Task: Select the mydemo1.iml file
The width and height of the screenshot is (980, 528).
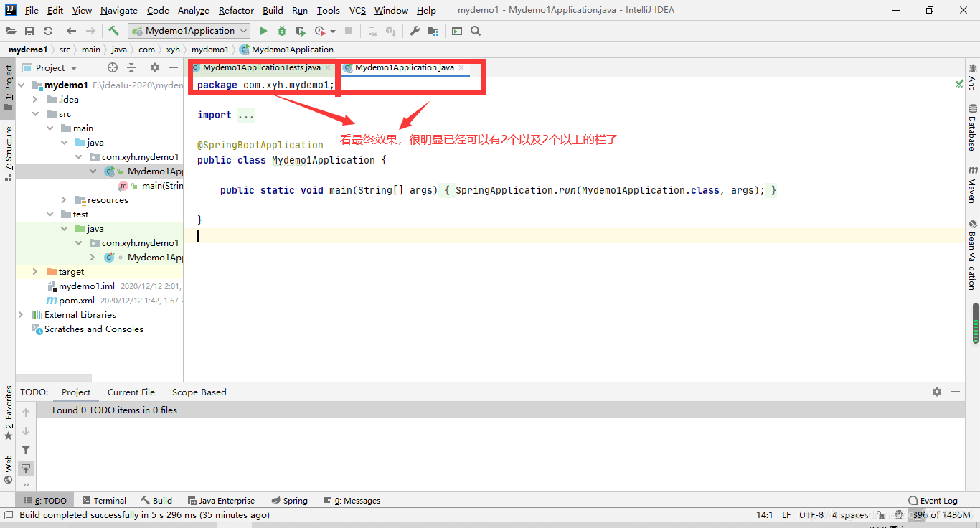Action: coord(87,286)
